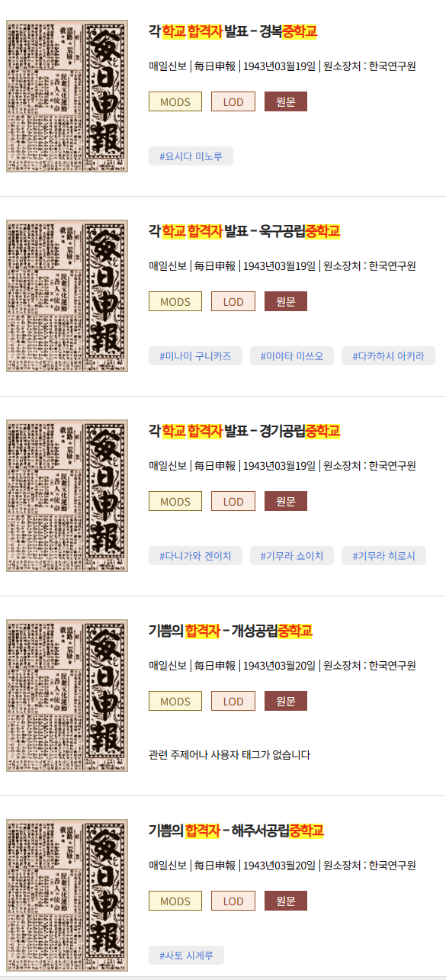This screenshot has height=980, width=446.
Task: Select the #요시다 미노루 tag
Action: tap(191, 156)
